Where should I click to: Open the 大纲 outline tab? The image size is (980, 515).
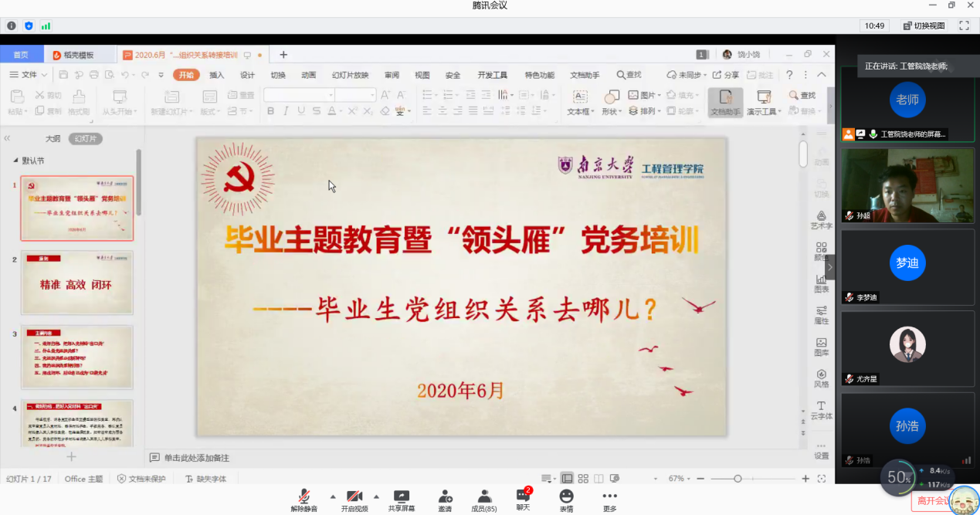[53, 139]
